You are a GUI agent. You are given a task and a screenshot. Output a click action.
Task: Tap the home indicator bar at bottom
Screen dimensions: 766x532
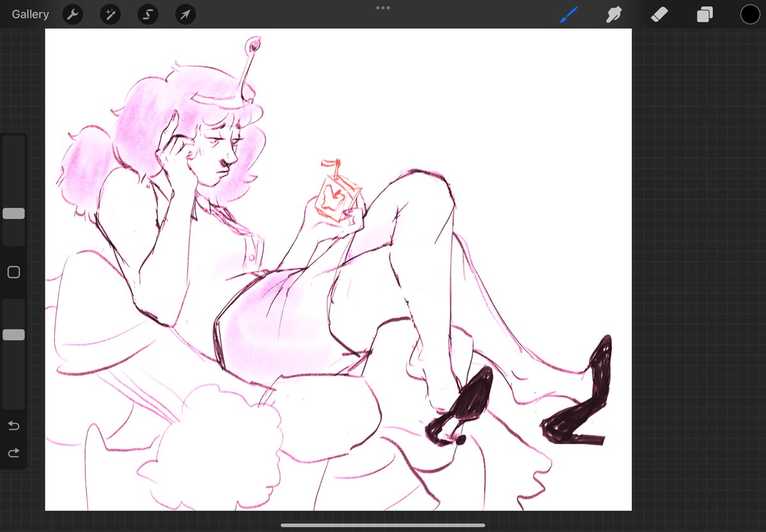coord(383,525)
